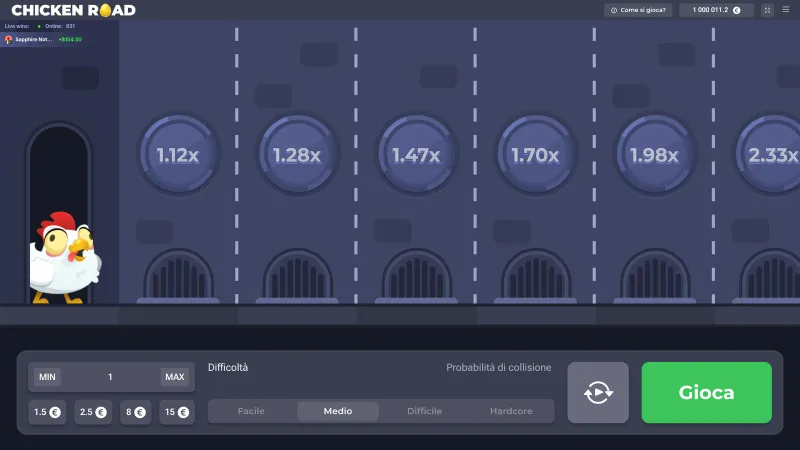Click the 1.47x multiplier manhole
This screenshot has height=450, width=800.
tap(416, 155)
